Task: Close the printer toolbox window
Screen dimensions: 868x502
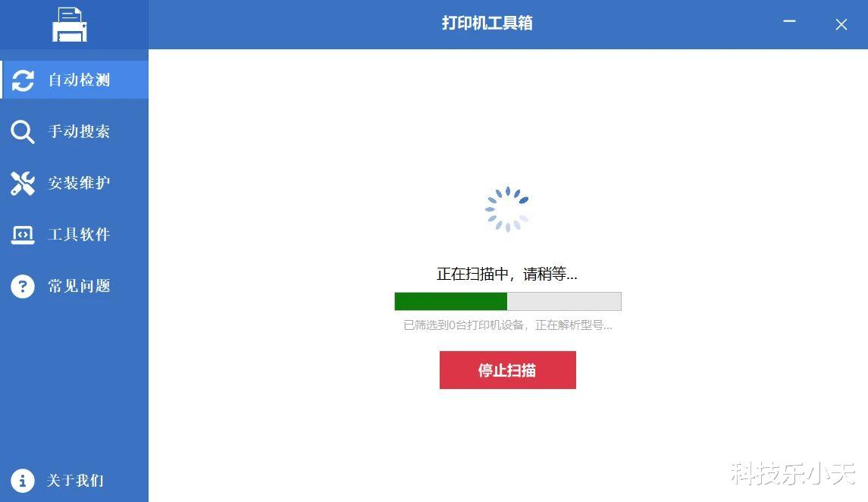Action: coord(841,24)
